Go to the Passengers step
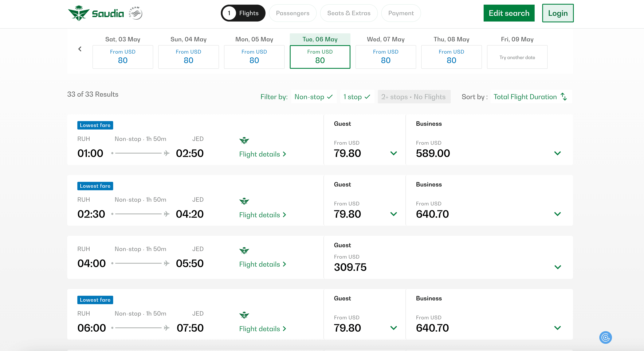Image resolution: width=644 pixels, height=351 pixels. 292,13
